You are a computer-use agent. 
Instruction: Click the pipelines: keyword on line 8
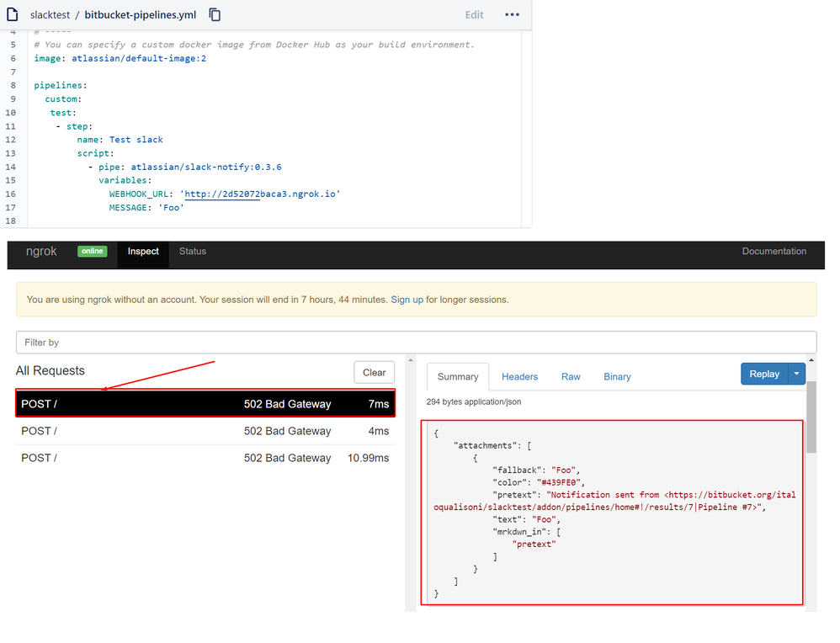[x=60, y=85]
